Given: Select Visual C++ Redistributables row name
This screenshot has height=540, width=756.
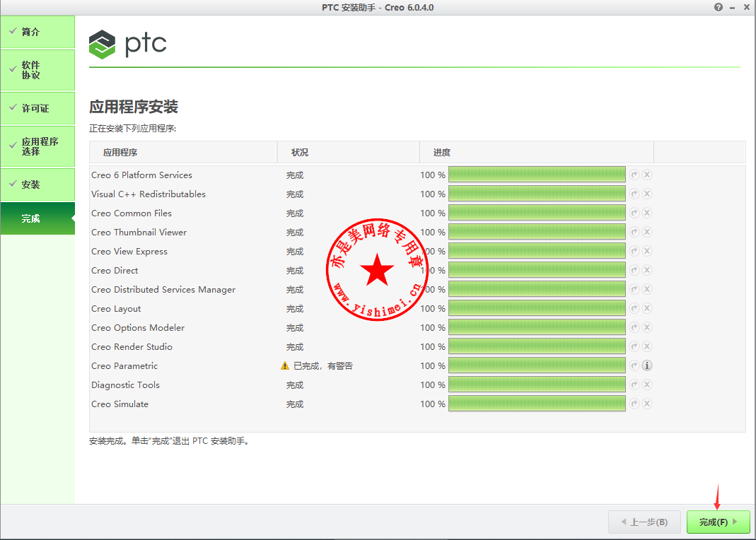Looking at the screenshot, I should [x=149, y=194].
